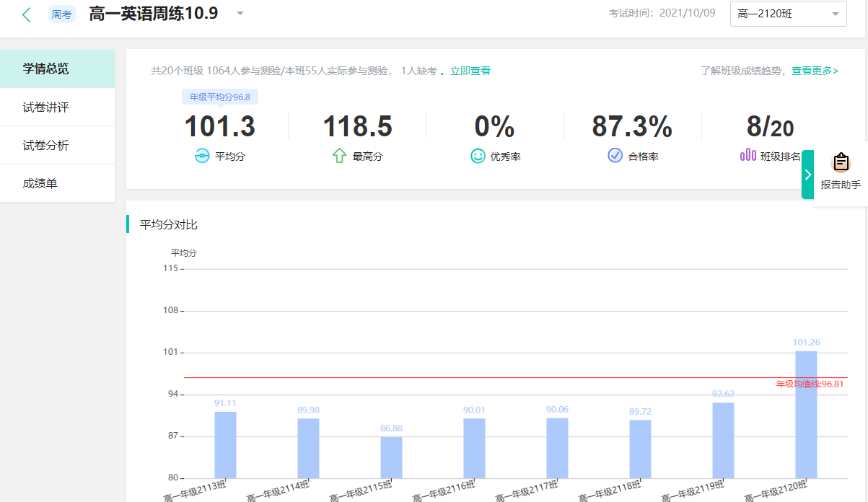Click the 周考 exam type tag
This screenshot has width=868, height=502.
[x=62, y=14]
